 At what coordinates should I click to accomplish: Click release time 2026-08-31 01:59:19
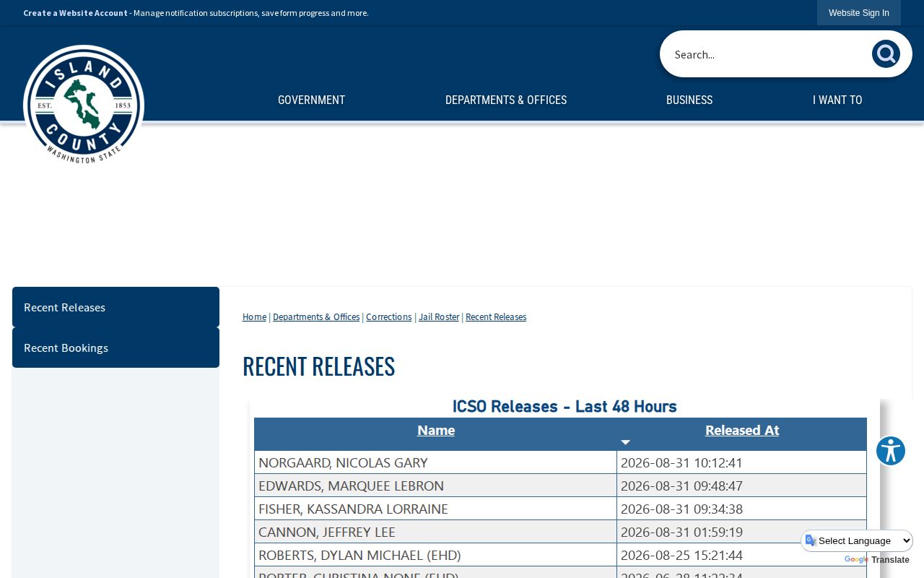[x=681, y=532]
